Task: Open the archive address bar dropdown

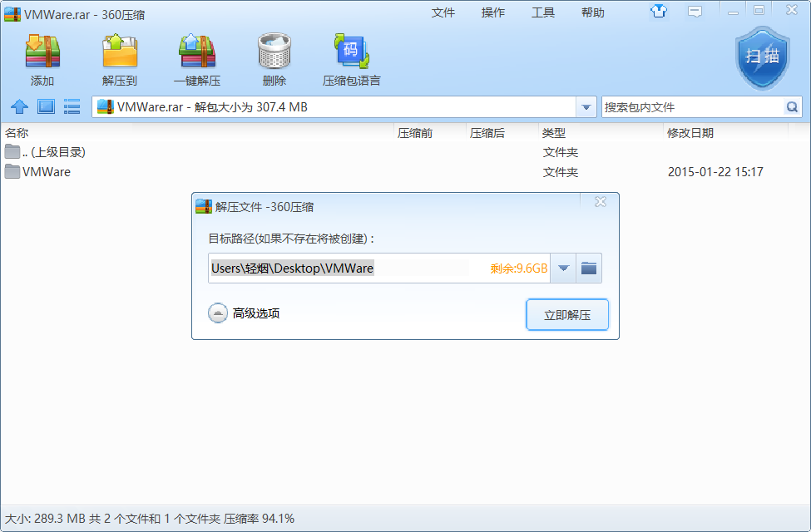Action: coord(586,107)
